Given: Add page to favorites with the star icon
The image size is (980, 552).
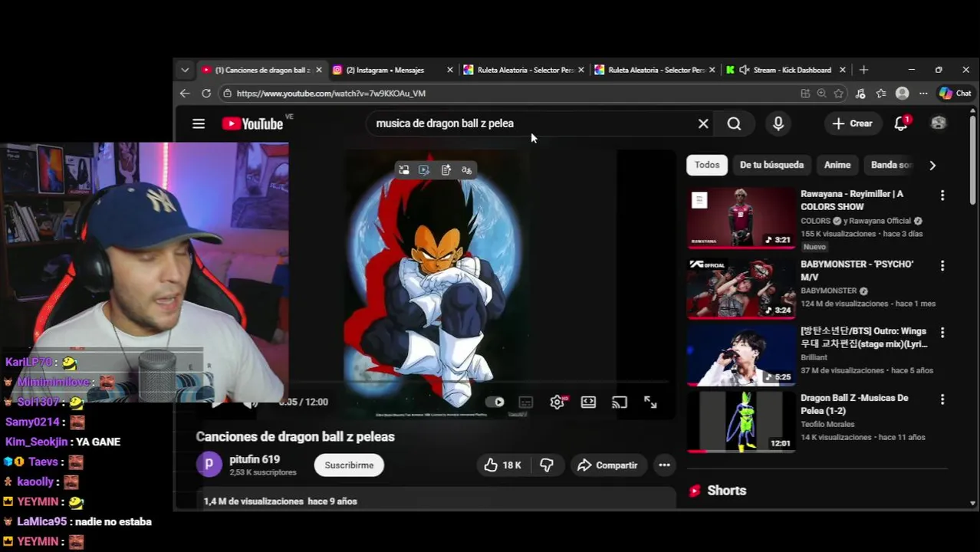Looking at the screenshot, I should point(839,94).
